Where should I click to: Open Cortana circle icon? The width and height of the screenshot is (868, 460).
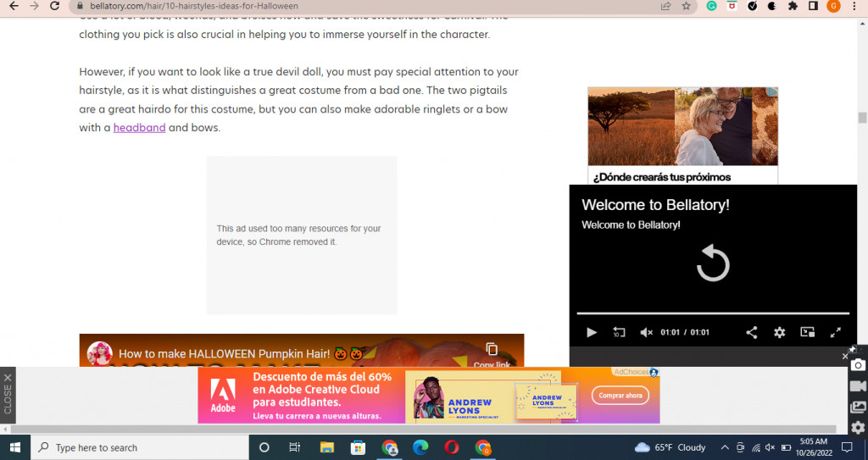[264, 447]
